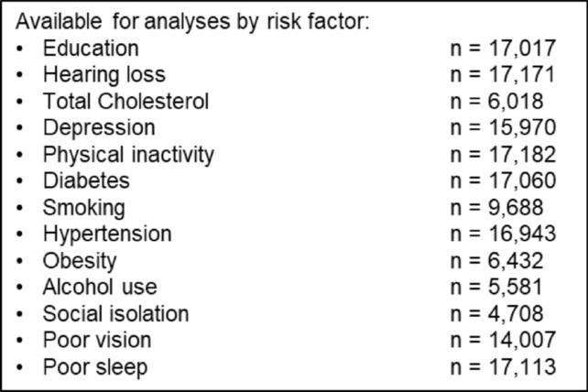The height and width of the screenshot is (392, 588).
Task: Select the Hearing loss list item
Action: (x=104, y=75)
